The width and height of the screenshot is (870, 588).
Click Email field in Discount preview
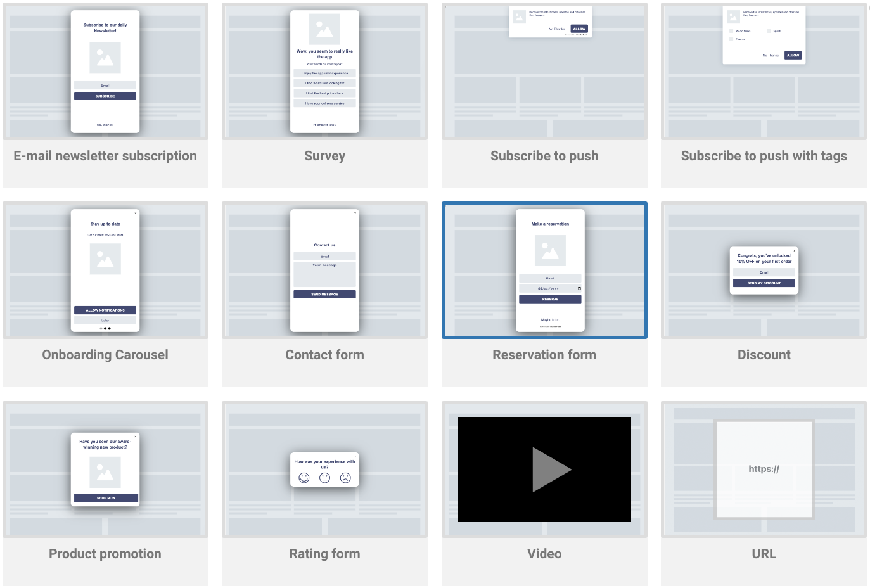[x=764, y=272]
